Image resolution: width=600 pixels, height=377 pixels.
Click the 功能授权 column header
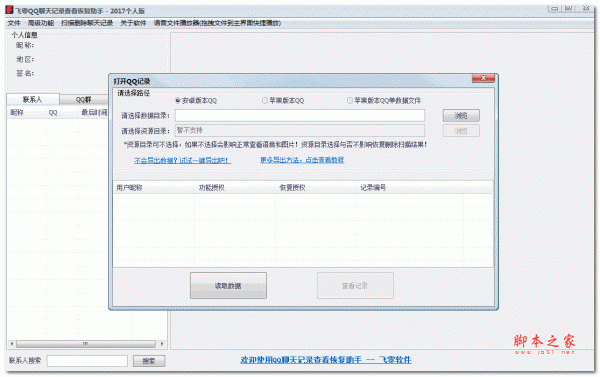pyautogui.click(x=235, y=188)
